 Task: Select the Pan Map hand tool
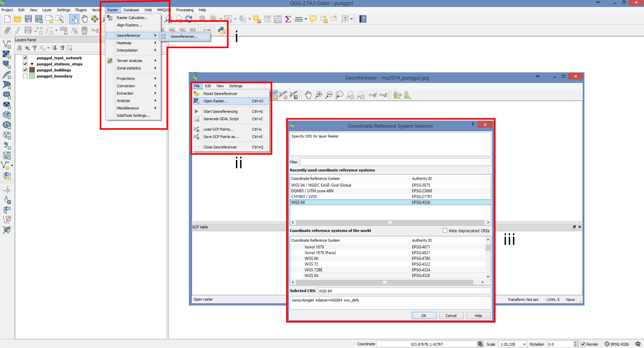85,19
